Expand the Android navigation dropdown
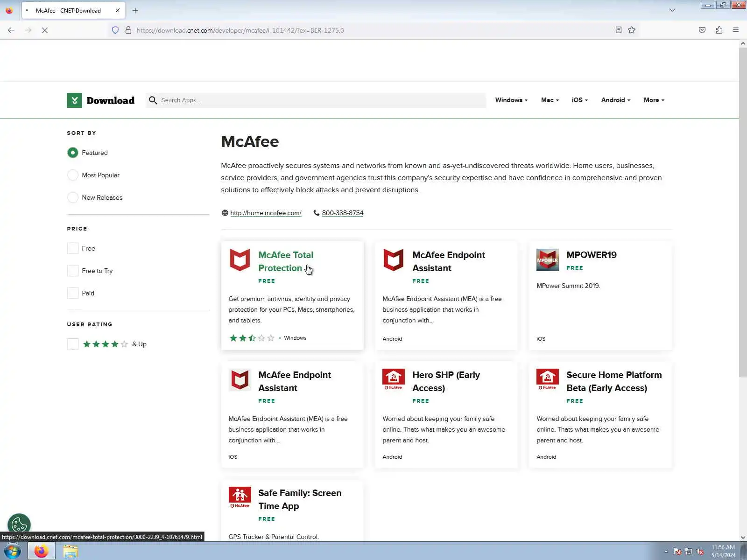 615,100
